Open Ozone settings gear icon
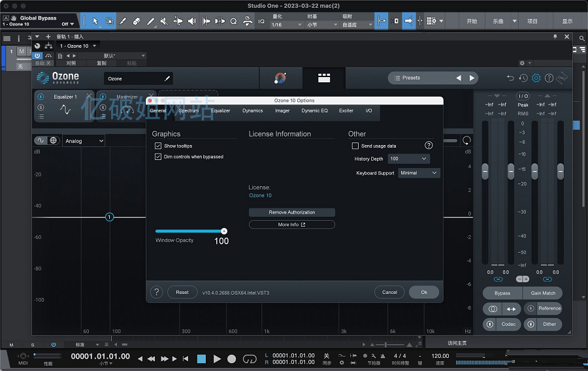 (536, 78)
